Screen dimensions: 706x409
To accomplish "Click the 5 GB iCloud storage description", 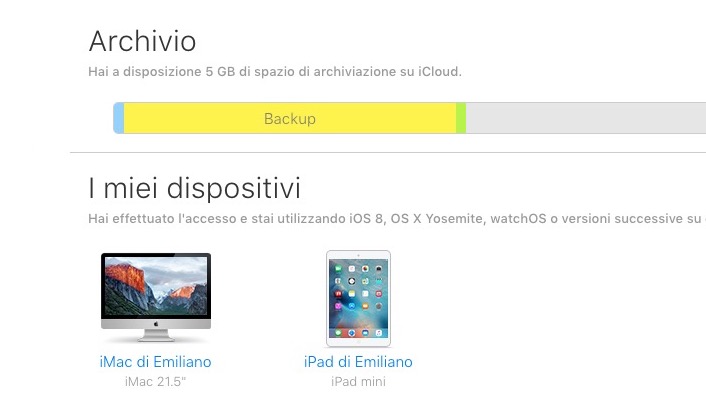I will tap(275, 72).
